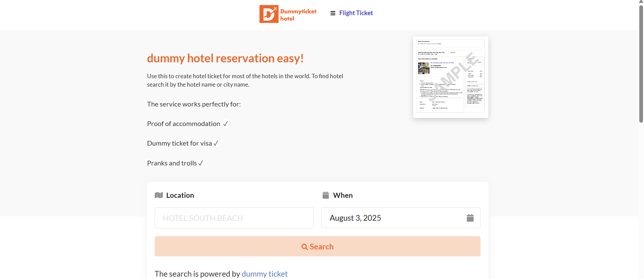Click the 'dummy hotel reservation easy!' heading

[x=225, y=58]
